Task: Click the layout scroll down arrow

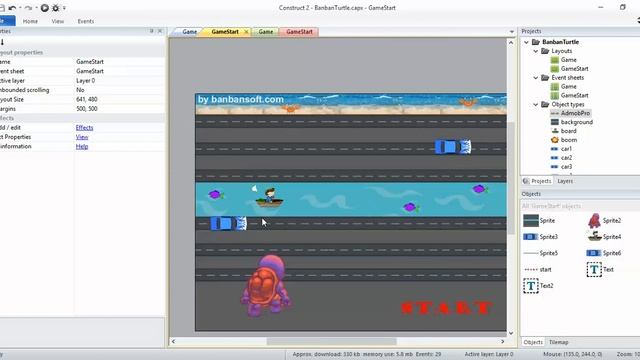Action: click(x=511, y=333)
